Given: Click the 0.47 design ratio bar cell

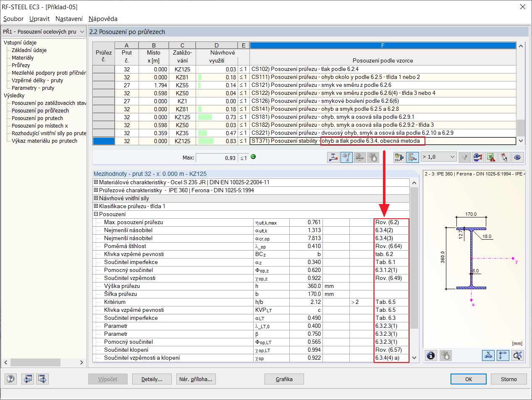Looking at the screenshot, I should (217, 133).
